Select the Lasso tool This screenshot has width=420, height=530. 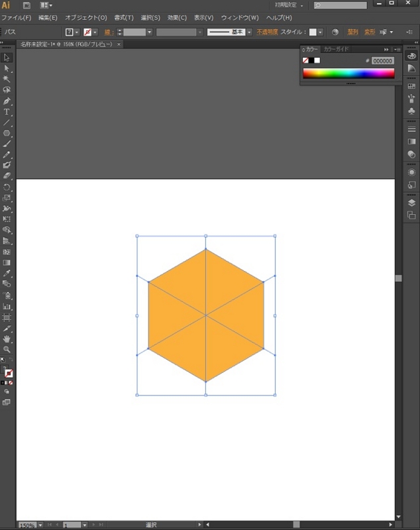pyautogui.click(x=7, y=90)
